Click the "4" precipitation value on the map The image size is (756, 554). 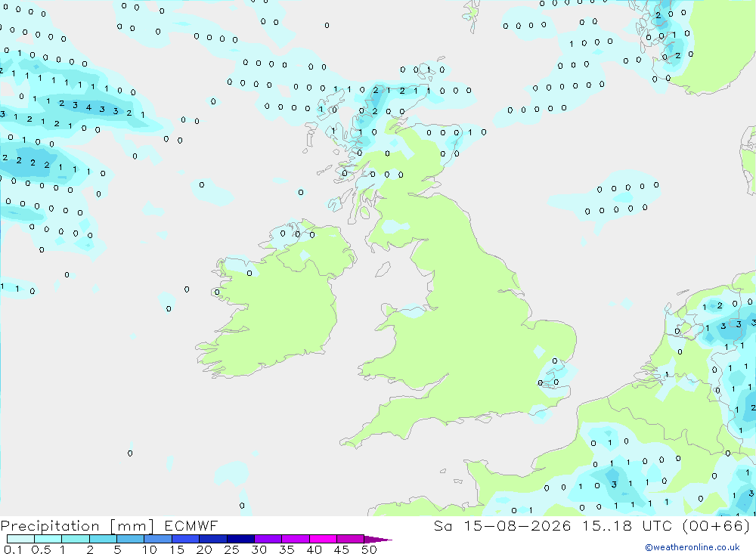(88, 107)
